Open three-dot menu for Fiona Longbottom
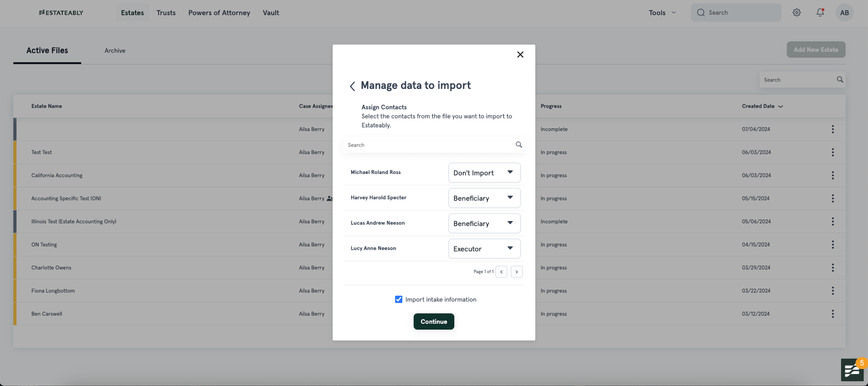The height and width of the screenshot is (386, 868). coord(832,290)
